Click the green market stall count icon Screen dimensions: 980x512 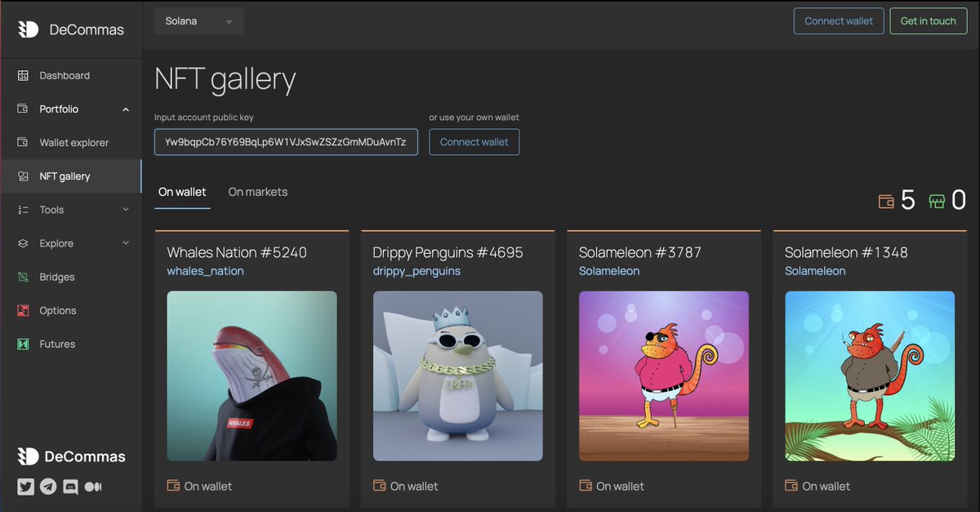tap(937, 201)
